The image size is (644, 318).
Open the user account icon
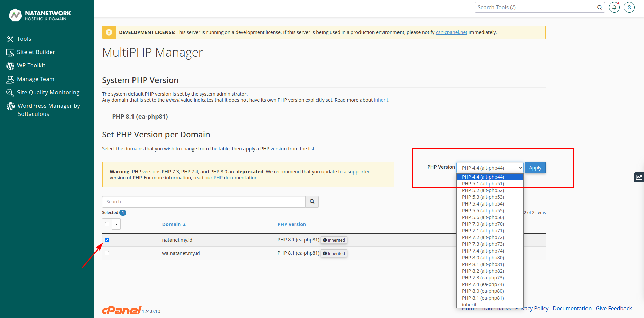629,7
